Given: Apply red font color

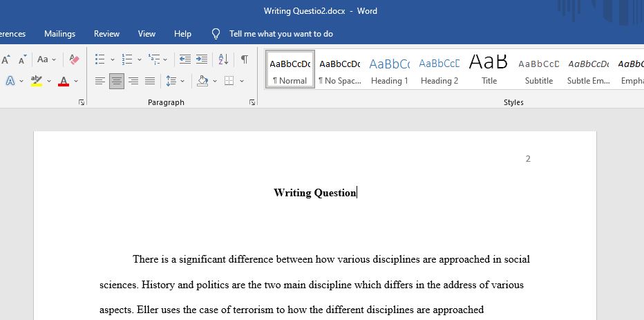Looking at the screenshot, I should click(64, 81).
